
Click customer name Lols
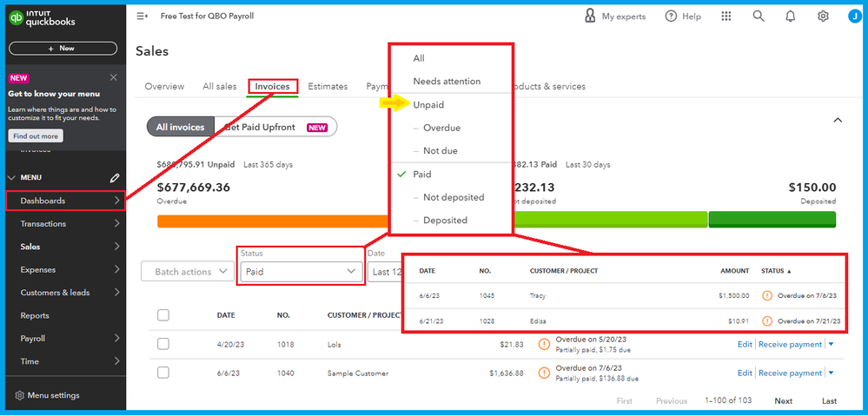click(335, 345)
